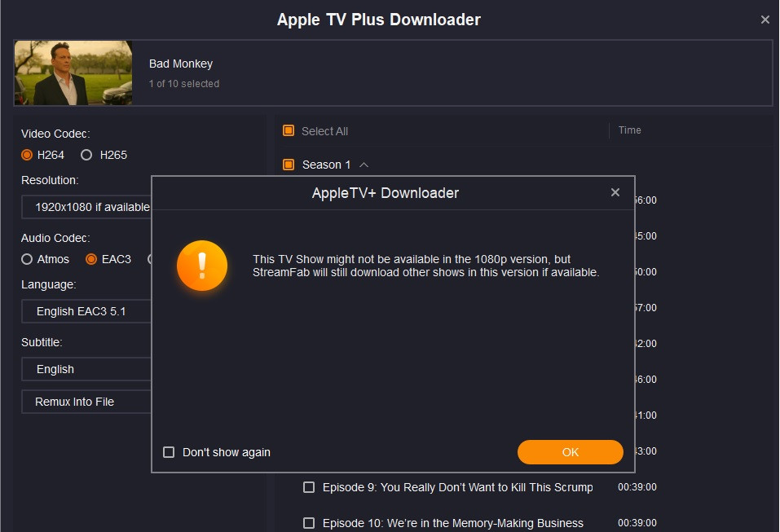Click the Select All label

324,131
